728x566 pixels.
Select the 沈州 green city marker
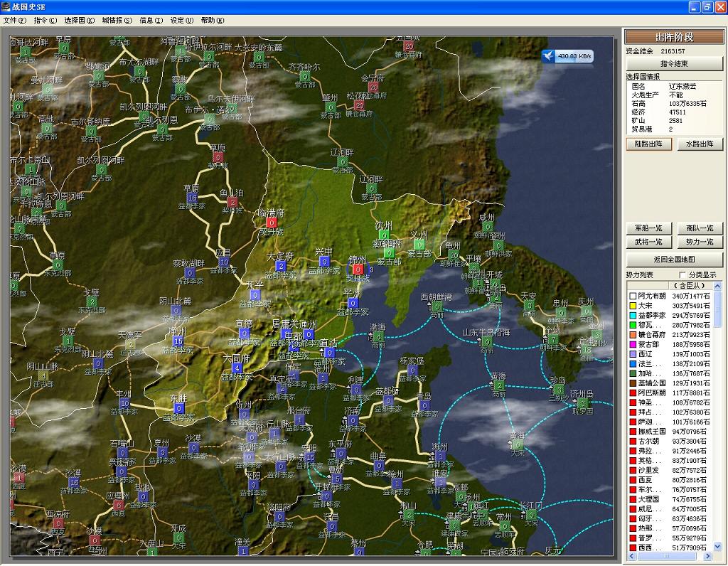pos(384,235)
